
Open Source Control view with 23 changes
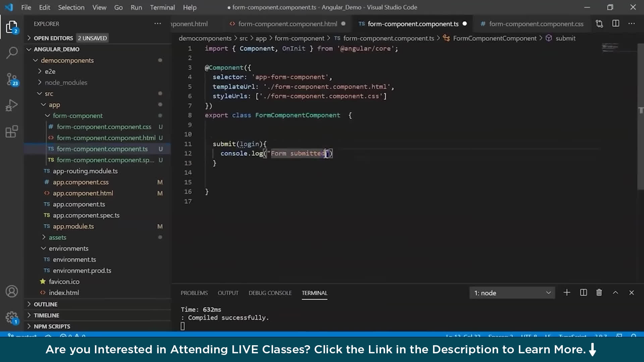coord(12,79)
